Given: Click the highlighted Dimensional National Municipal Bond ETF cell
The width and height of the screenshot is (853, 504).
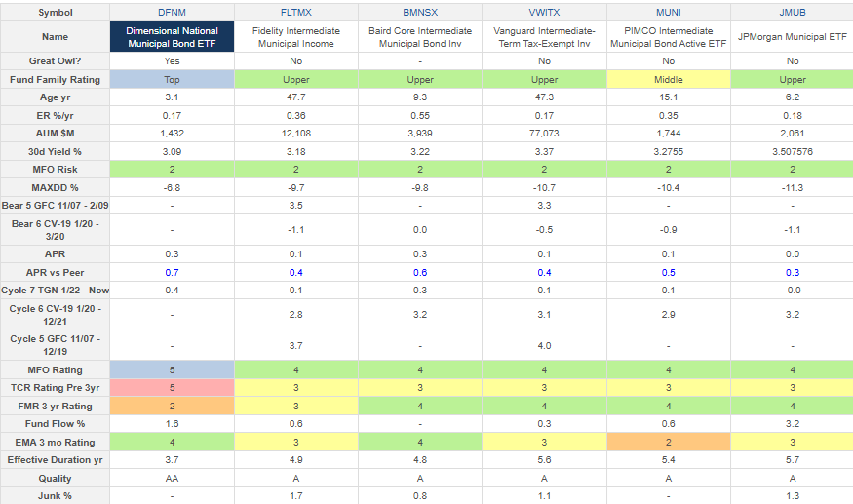Looking at the screenshot, I should pyautogui.click(x=172, y=38).
